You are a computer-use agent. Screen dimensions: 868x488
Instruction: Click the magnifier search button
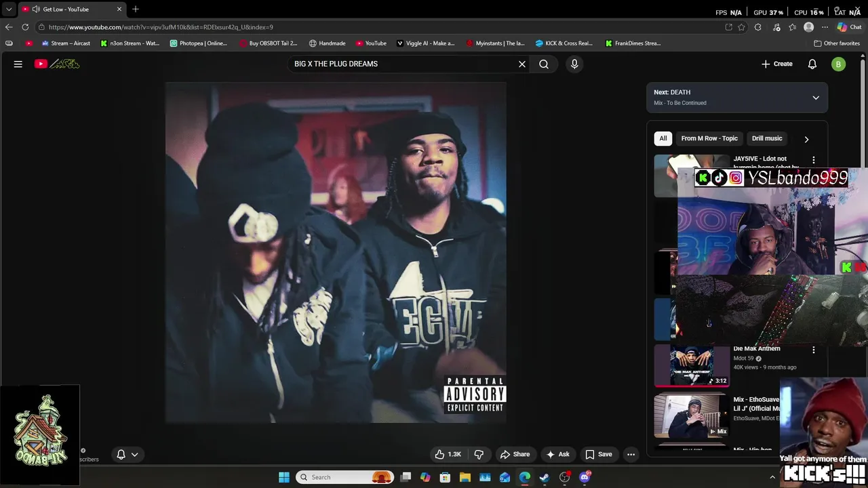tap(544, 64)
